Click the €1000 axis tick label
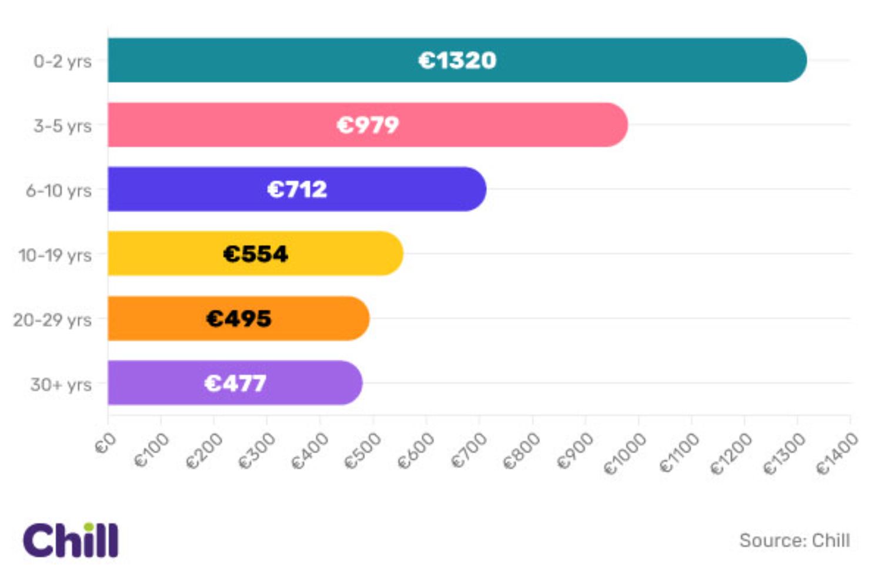Viewport: 882px width, 588px height. click(x=624, y=453)
